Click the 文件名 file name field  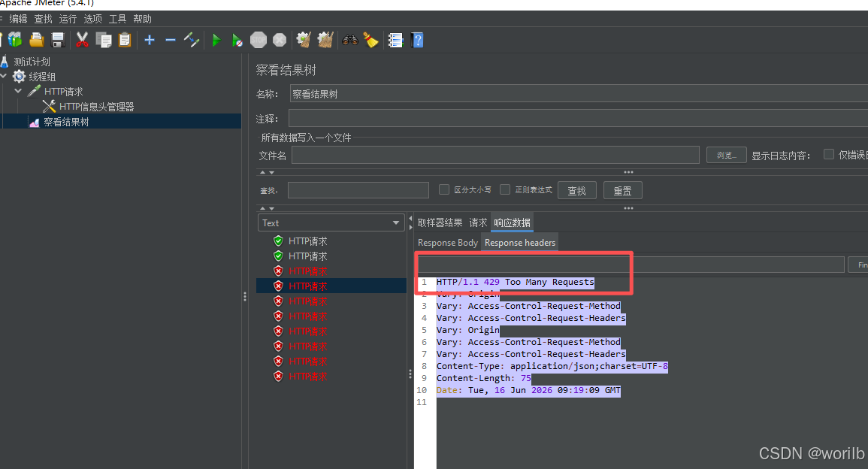[x=495, y=155]
